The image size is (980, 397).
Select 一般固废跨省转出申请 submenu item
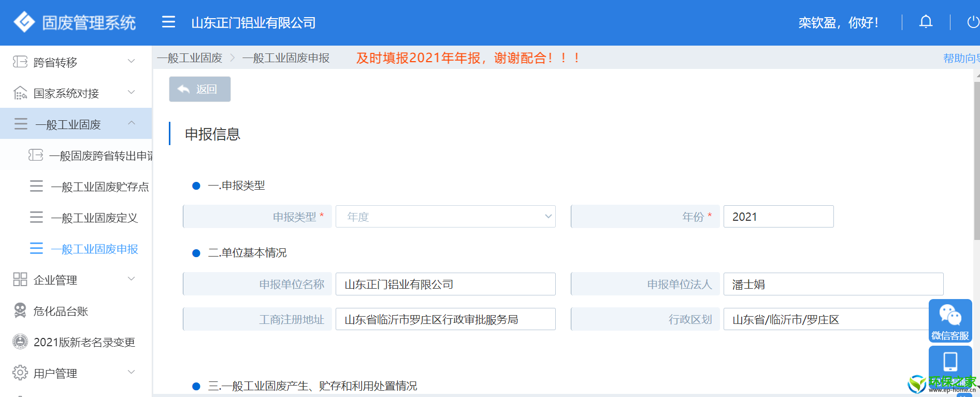click(x=76, y=155)
